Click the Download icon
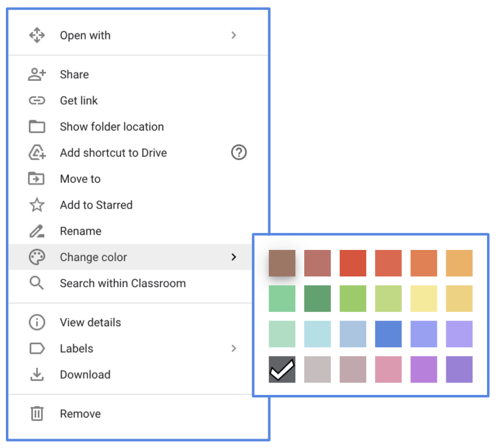 pyautogui.click(x=37, y=374)
